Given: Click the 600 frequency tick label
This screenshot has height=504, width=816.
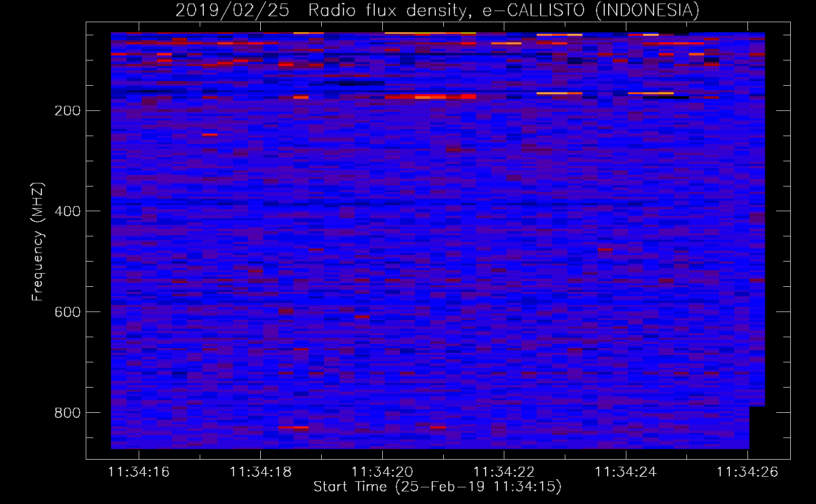Looking at the screenshot, I should coord(68,312).
